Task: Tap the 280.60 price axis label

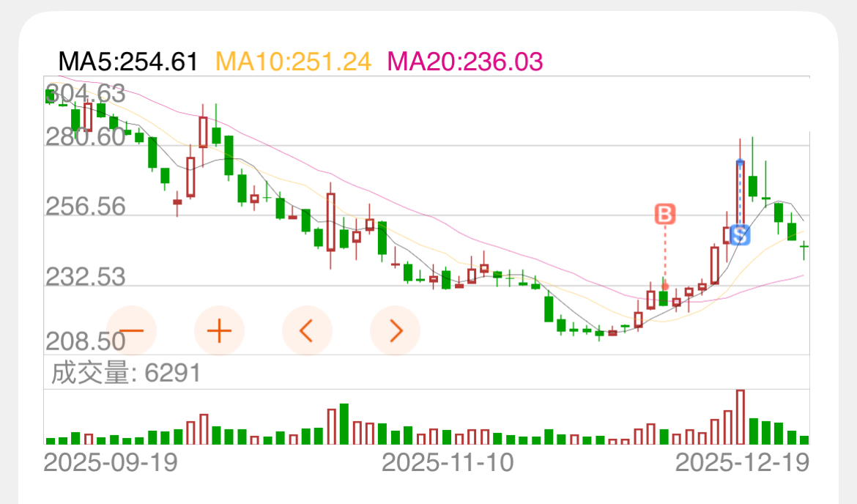Action: (x=85, y=137)
